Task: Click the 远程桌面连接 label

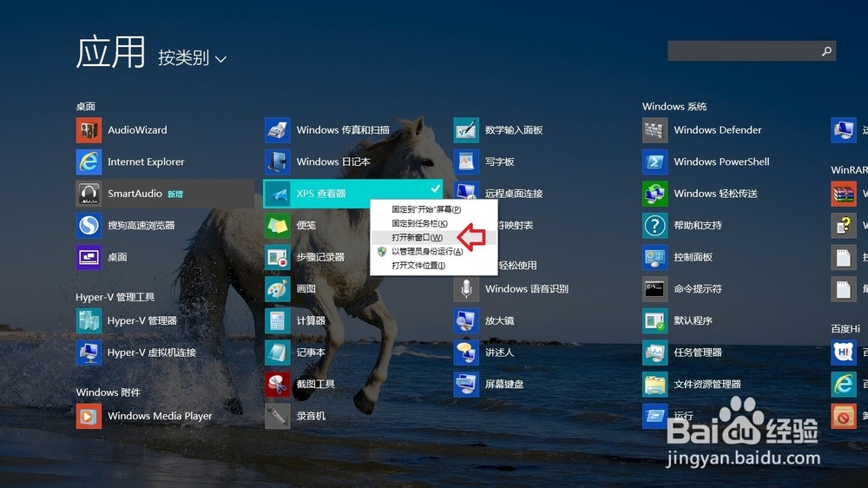Action: pyautogui.click(x=514, y=194)
